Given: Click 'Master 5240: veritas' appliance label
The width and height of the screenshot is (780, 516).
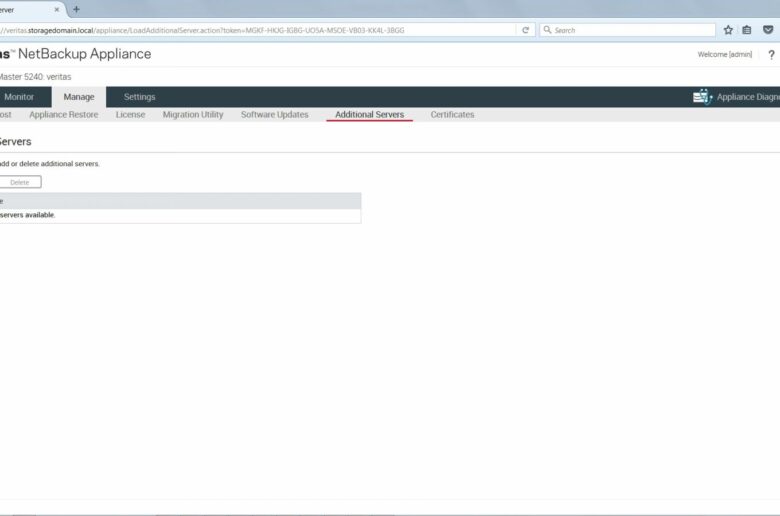Looking at the screenshot, I should [35, 77].
